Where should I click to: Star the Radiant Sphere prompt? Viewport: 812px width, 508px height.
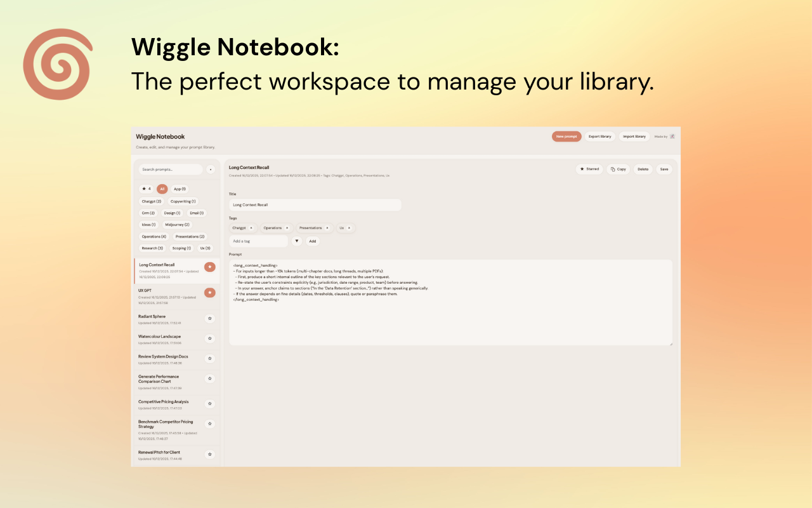point(210,319)
